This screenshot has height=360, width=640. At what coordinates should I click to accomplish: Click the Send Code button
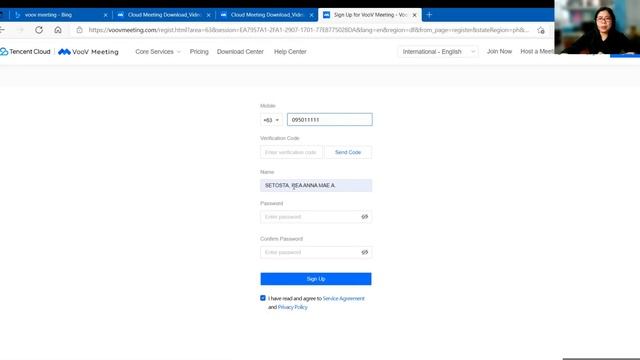(348, 152)
